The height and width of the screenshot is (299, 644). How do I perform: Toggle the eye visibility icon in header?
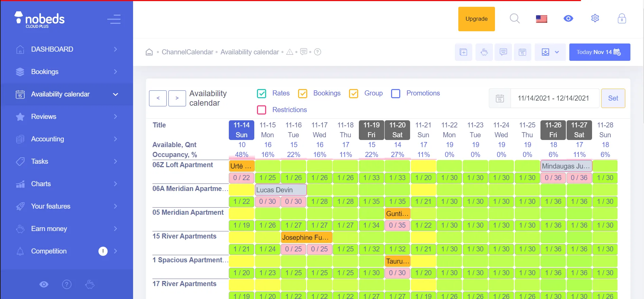568,18
